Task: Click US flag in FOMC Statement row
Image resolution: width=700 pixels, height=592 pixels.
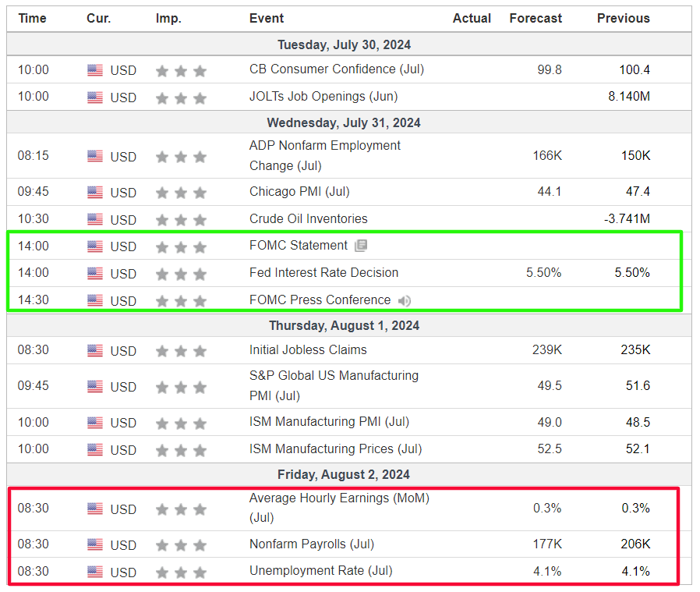Action: [x=95, y=246]
